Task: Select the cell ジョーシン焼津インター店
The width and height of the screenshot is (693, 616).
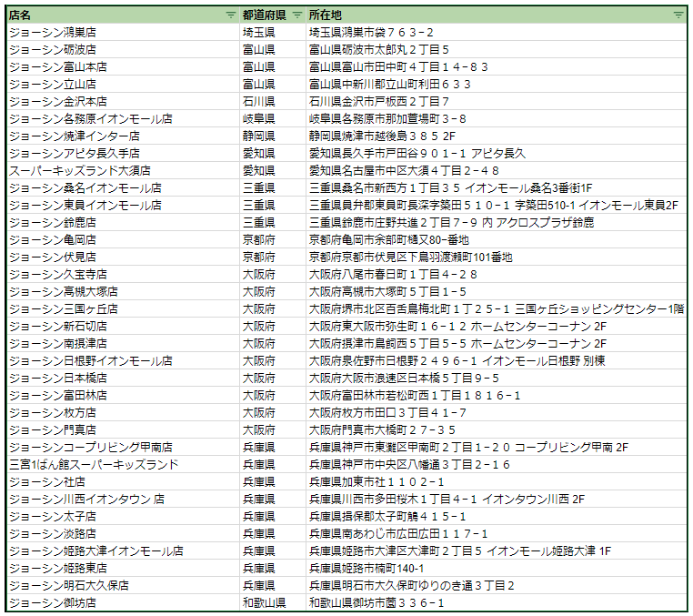Action: point(124,136)
